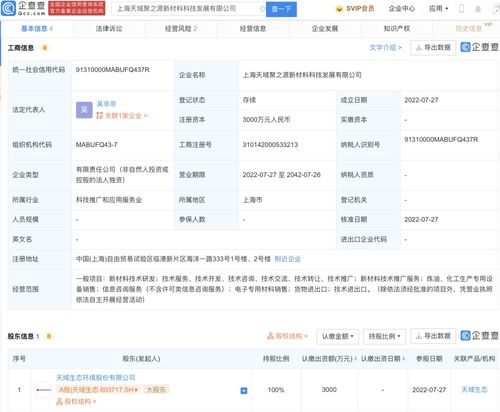Open the 认缴金额 dropdown filter
The height and width of the screenshot is (412, 500).
click(x=337, y=336)
